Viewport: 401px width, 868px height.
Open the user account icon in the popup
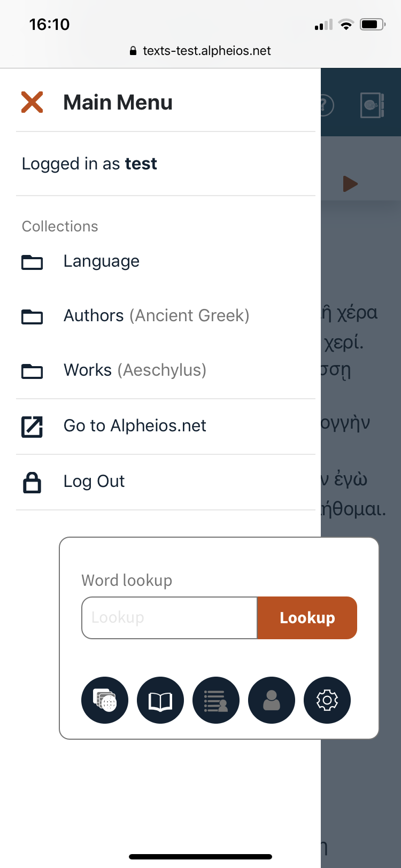coord(271,700)
